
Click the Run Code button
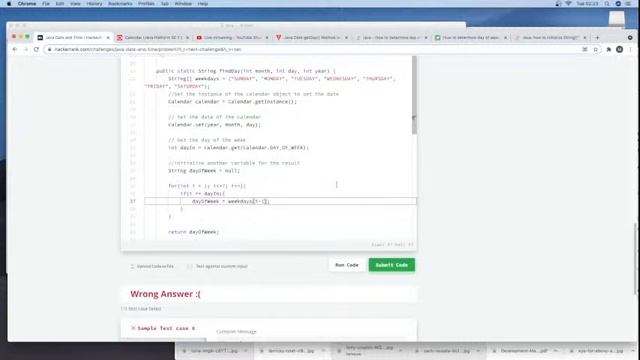click(347, 265)
